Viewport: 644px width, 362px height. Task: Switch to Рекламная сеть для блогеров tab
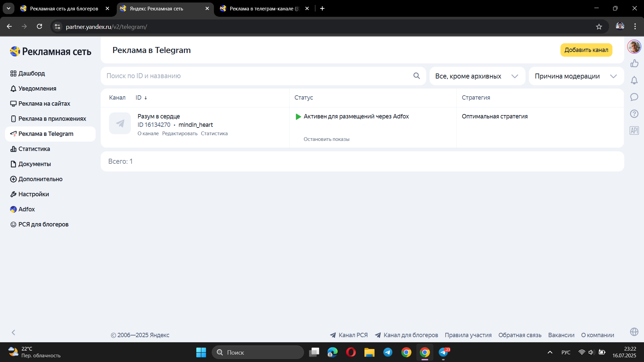coord(64,8)
